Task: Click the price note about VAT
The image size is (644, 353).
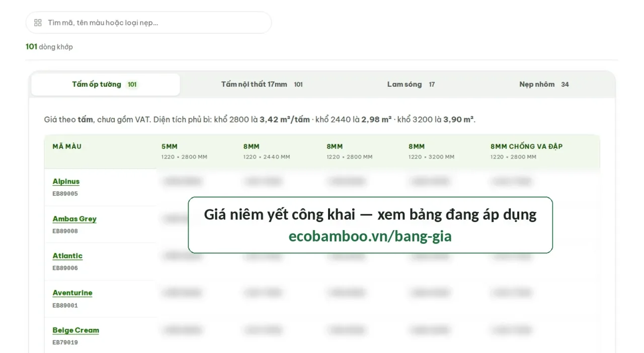Action: (260, 120)
